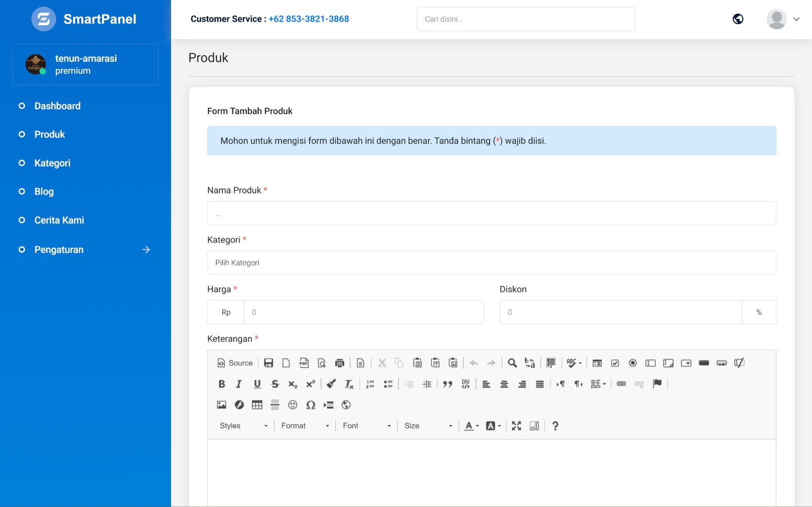Maximize the editor with the Maximize icon
Image resolution: width=812 pixels, height=507 pixels.
517,426
